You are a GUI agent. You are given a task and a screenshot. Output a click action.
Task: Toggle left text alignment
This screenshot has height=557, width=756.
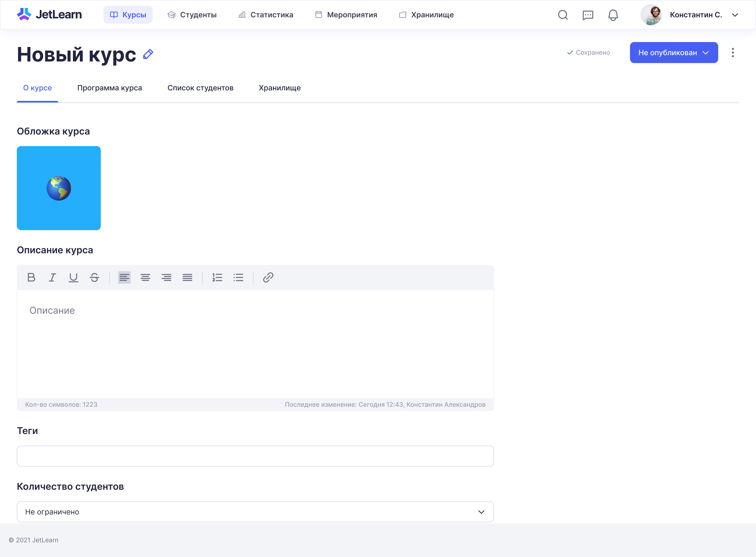pyautogui.click(x=124, y=277)
